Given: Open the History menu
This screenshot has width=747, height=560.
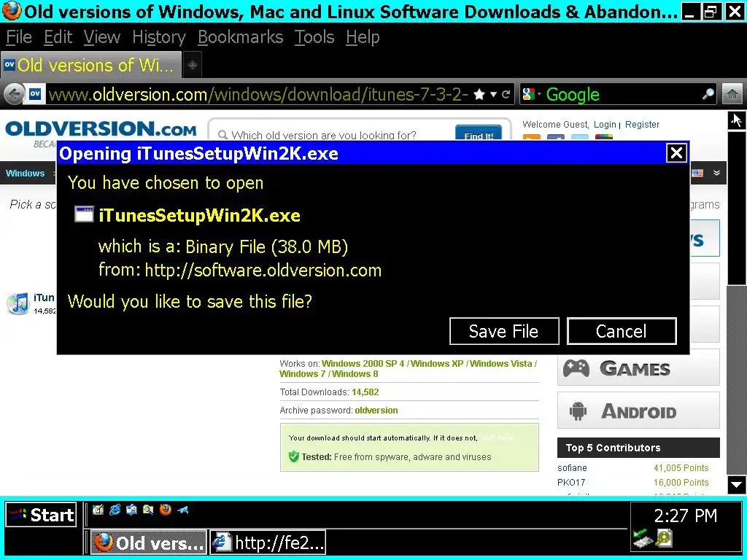Looking at the screenshot, I should click(158, 37).
